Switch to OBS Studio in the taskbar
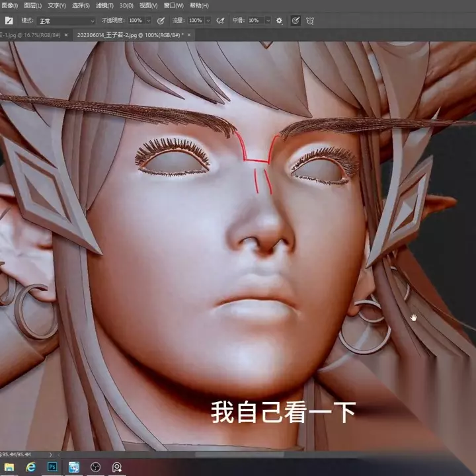Viewport: 476px width, 476px height. coord(96,467)
